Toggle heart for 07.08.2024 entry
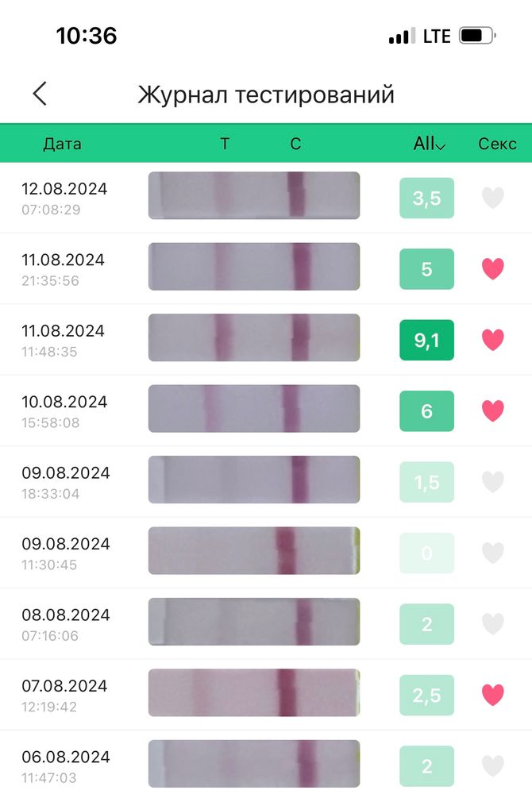The image size is (532, 794). [x=493, y=695]
